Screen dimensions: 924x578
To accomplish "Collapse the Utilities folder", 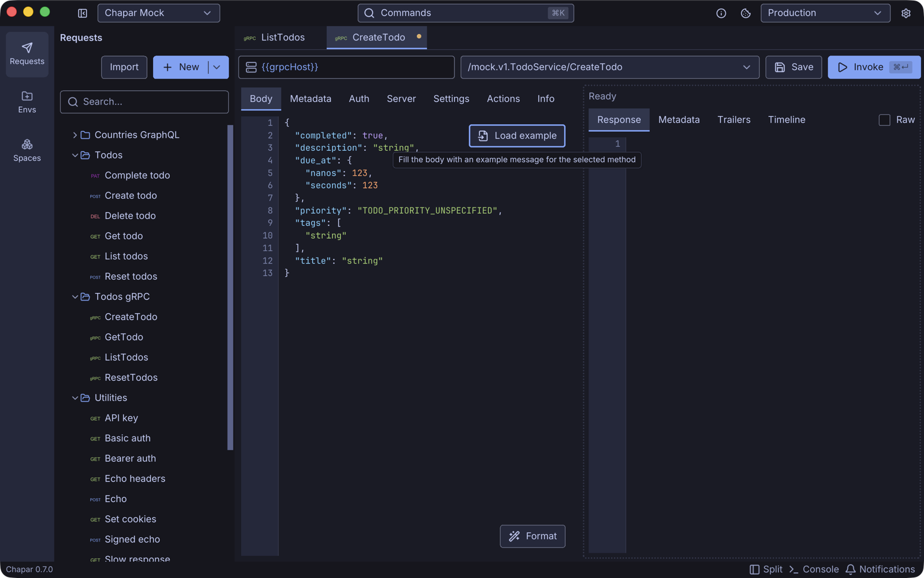I will coord(74,398).
